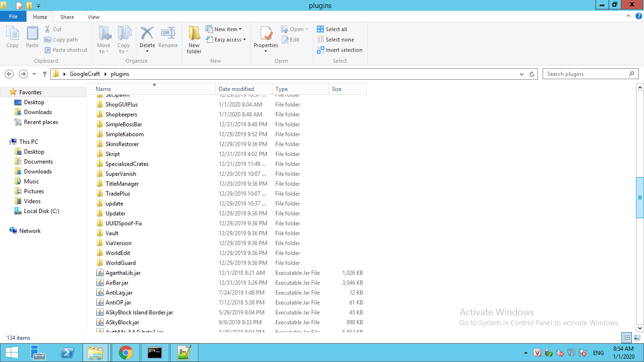This screenshot has height=362, width=644.
Task: Create a New folder
Action: pos(194,40)
